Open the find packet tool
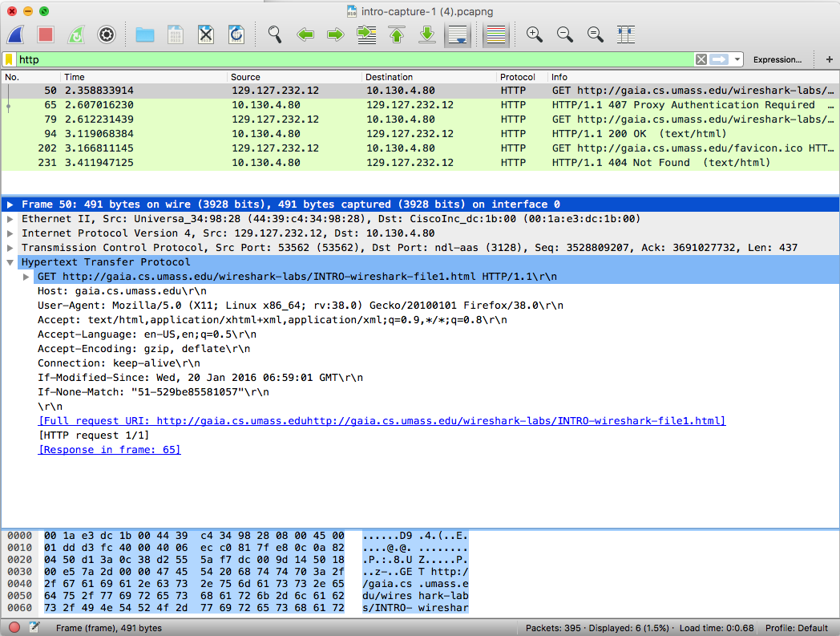Image resolution: width=840 pixels, height=636 pixels. point(274,34)
